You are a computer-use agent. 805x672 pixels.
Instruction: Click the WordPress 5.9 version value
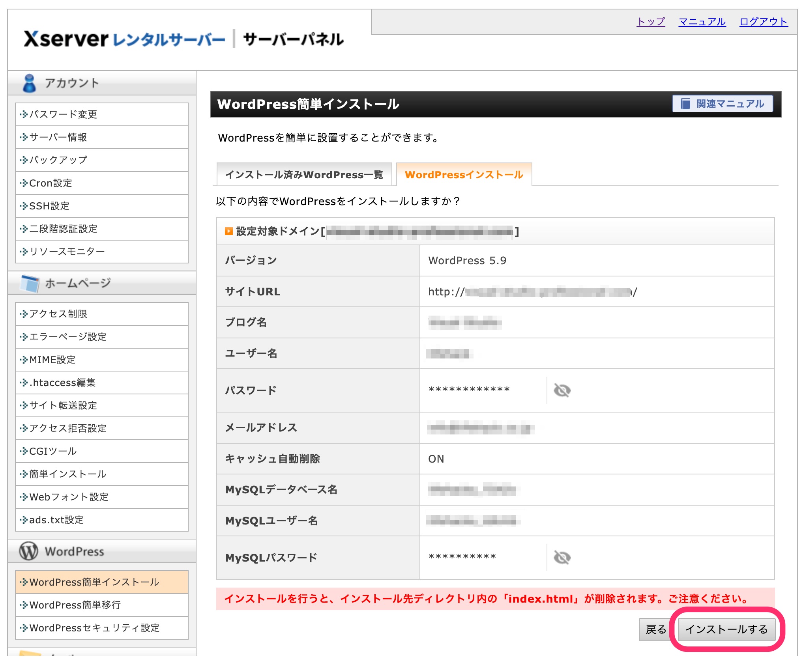pos(467,261)
